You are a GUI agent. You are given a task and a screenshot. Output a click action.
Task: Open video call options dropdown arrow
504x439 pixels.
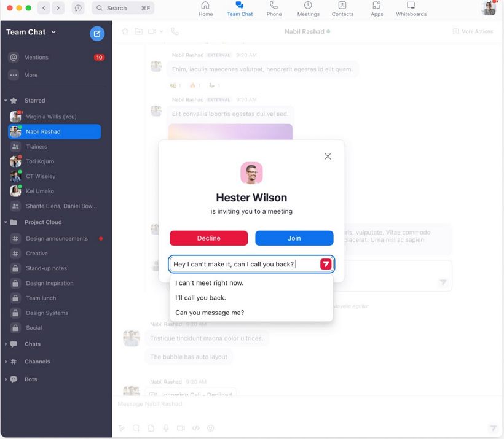tap(162, 31)
